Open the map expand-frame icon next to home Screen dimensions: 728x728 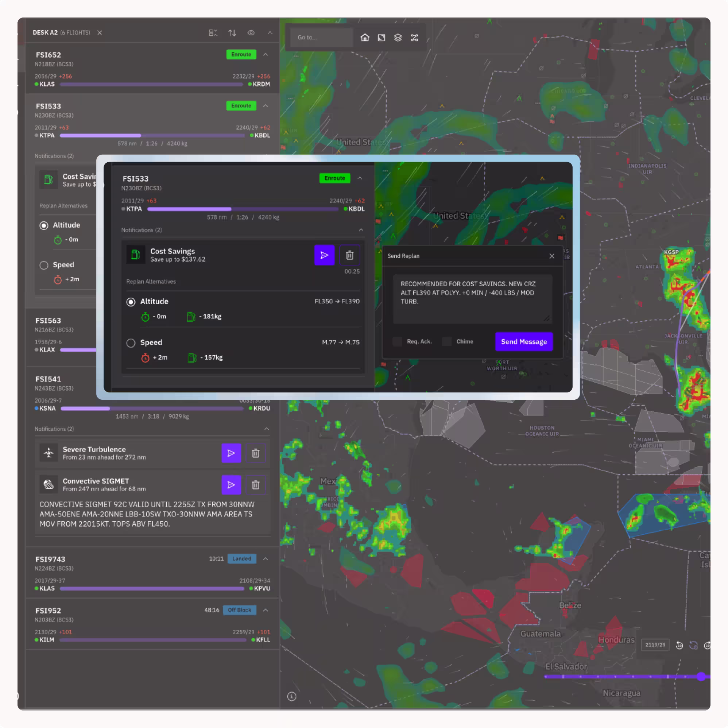(382, 37)
